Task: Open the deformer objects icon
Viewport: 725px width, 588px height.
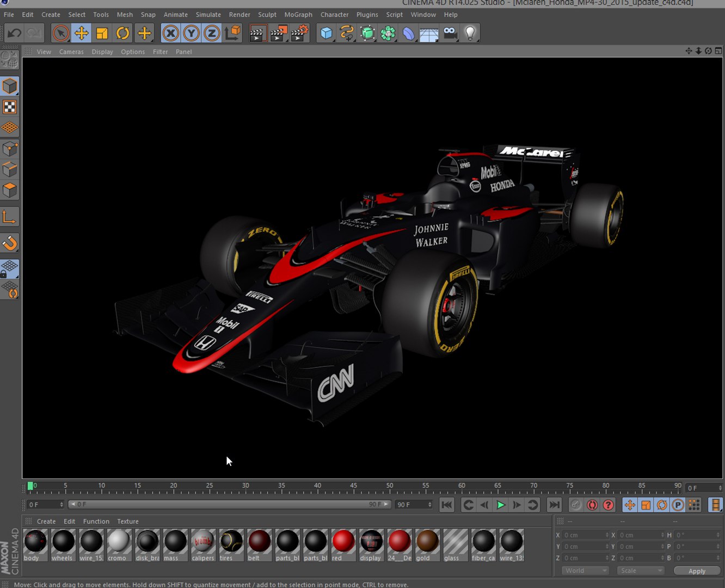Action: pos(408,33)
